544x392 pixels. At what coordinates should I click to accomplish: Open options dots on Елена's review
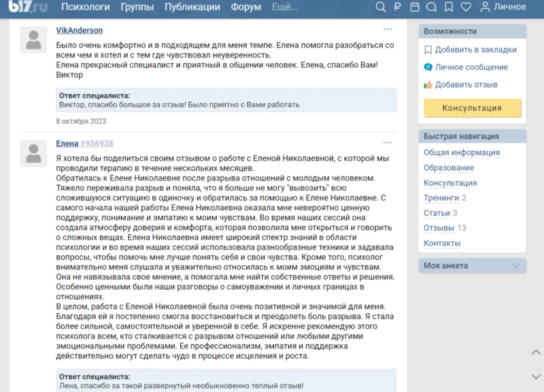(388, 143)
